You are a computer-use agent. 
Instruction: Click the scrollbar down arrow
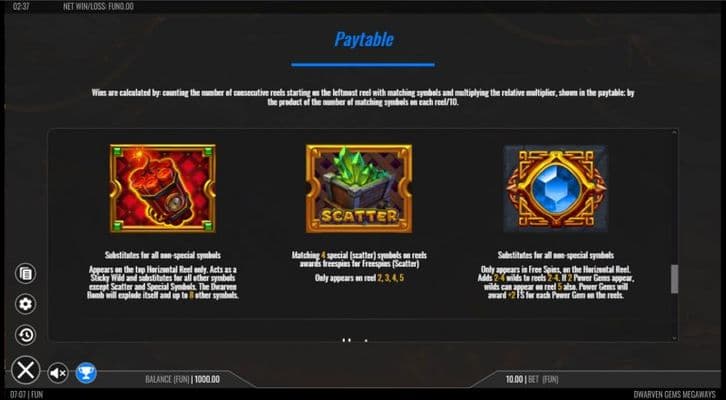(x=675, y=338)
